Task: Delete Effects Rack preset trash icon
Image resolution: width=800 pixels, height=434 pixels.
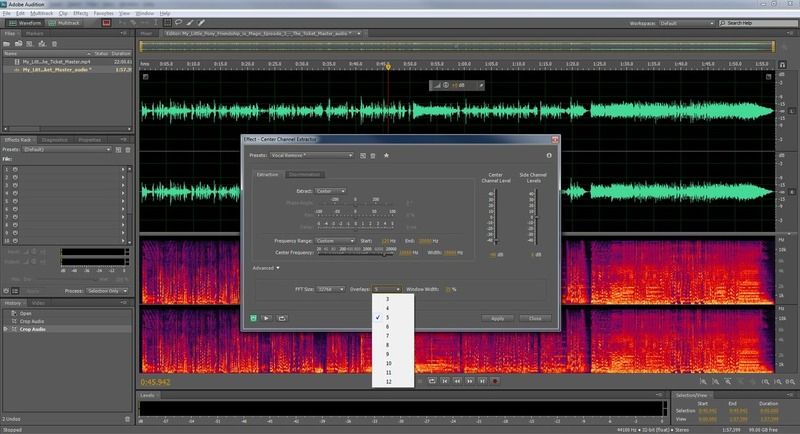Action: click(x=128, y=149)
